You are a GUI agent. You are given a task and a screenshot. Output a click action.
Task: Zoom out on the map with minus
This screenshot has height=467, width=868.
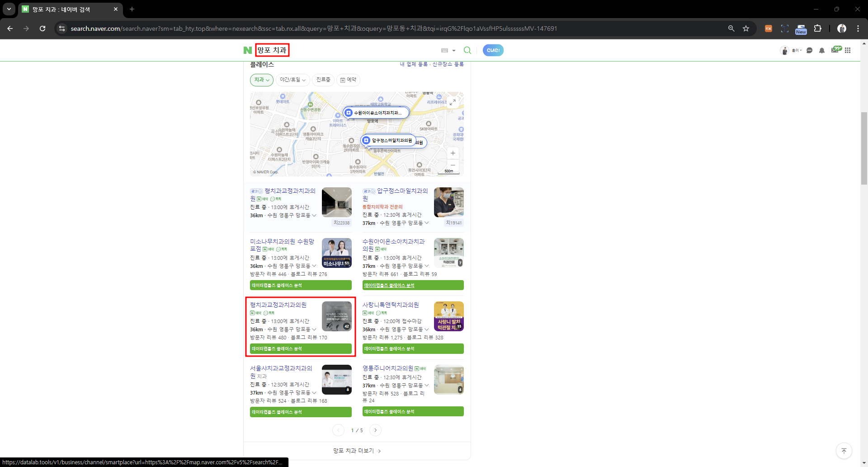tap(453, 165)
